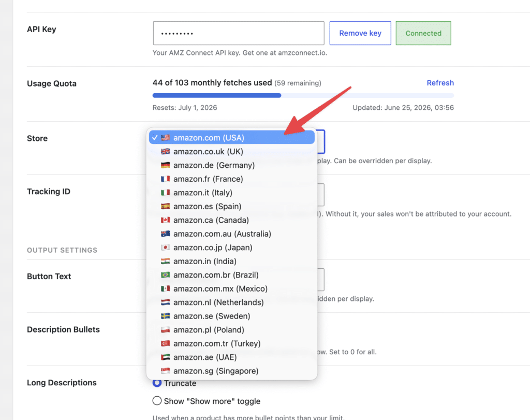The image size is (530, 420).
Task: Click the UK flag icon
Action: tap(165, 152)
